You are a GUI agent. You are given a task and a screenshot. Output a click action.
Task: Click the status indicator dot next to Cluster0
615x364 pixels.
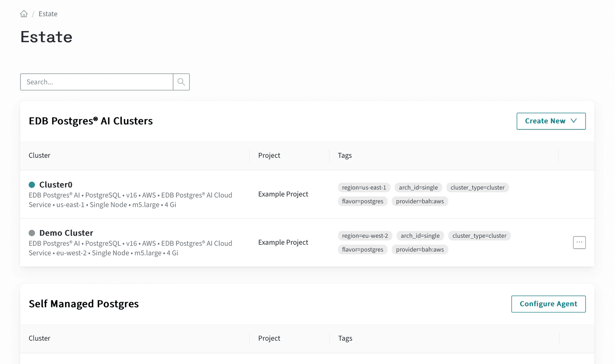pyautogui.click(x=32, y=184)
